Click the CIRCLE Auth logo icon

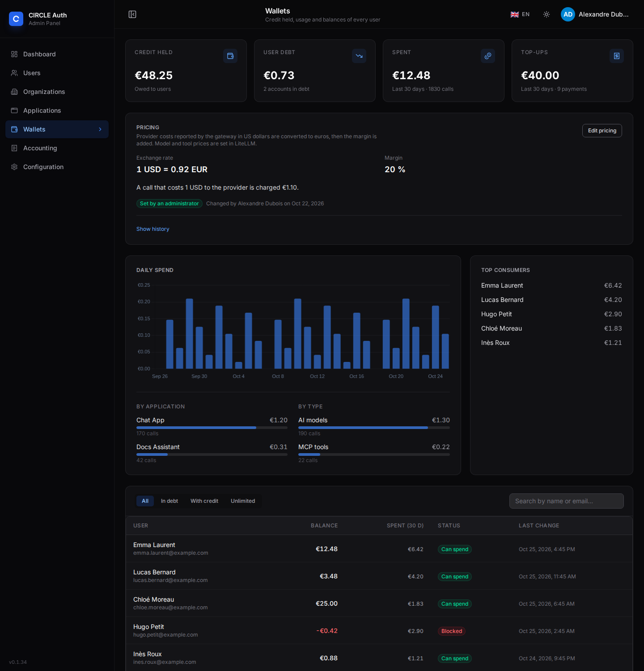[x=16, y=19]
